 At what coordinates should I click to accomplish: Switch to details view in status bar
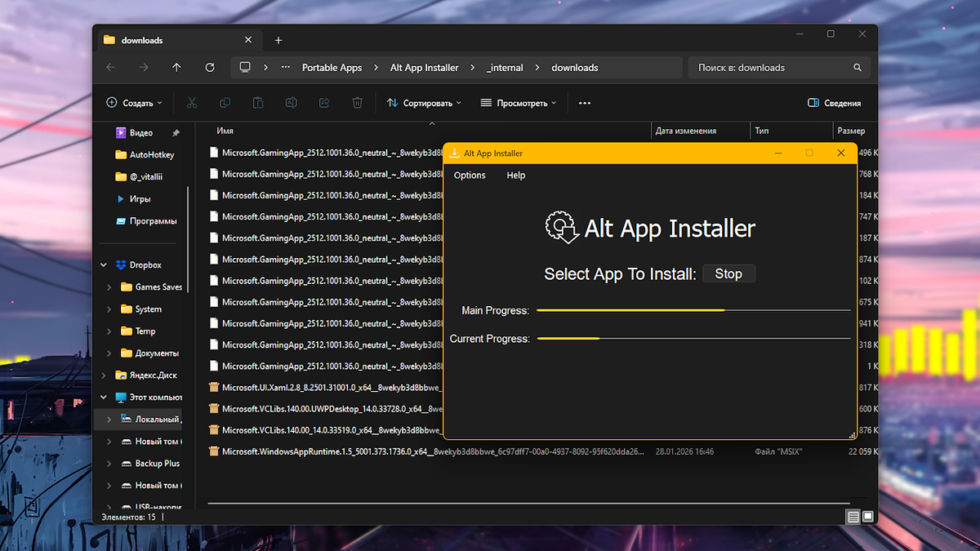pyautogui.click(x=853, y=517)
